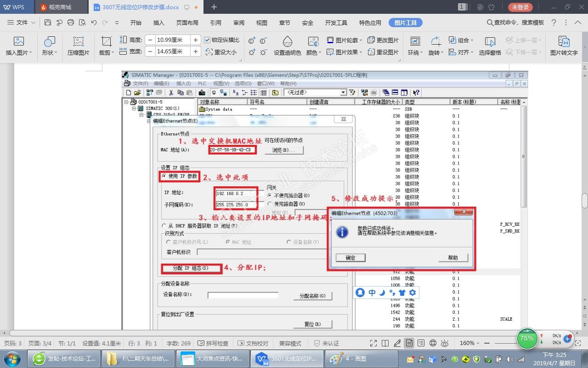Screen dimensions: 588x368
Task: Click the word count 字数: 269
Action: [179, 343]
